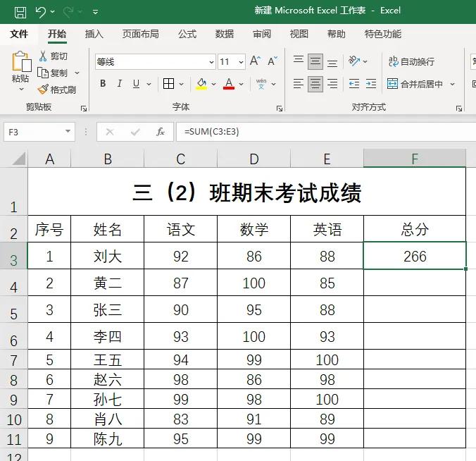Set top vertical alignment

pos(299,59)
